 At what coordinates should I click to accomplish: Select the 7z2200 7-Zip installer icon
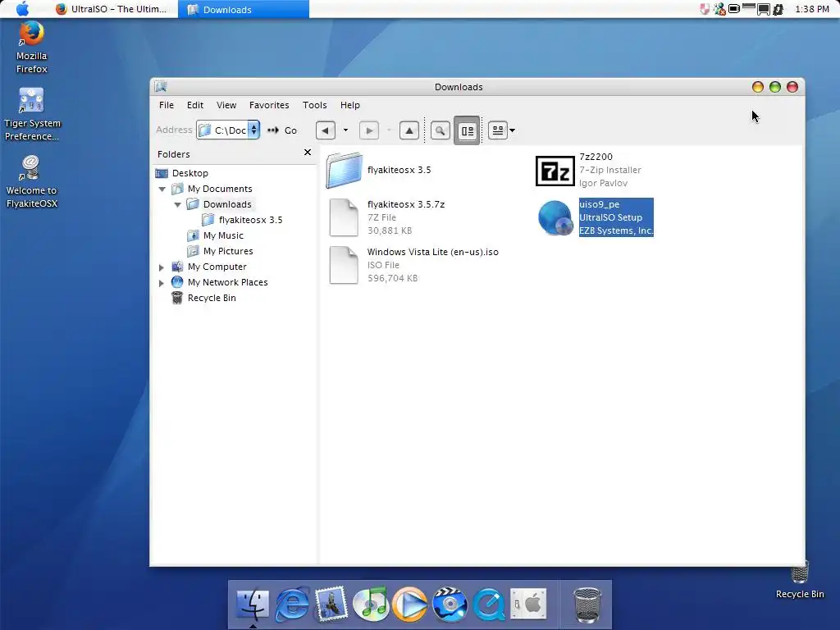coord(555,171)
